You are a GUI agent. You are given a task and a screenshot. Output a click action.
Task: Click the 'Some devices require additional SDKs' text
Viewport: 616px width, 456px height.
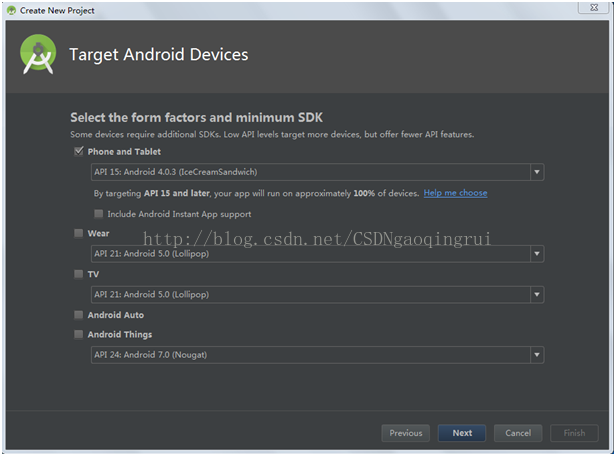click(x=272, y=134)
